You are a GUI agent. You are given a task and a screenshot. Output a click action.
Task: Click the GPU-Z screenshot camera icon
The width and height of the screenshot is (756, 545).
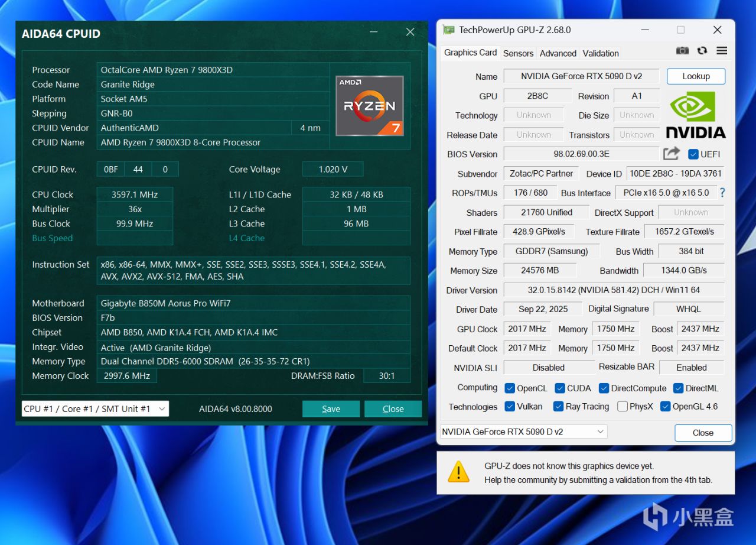682,51
